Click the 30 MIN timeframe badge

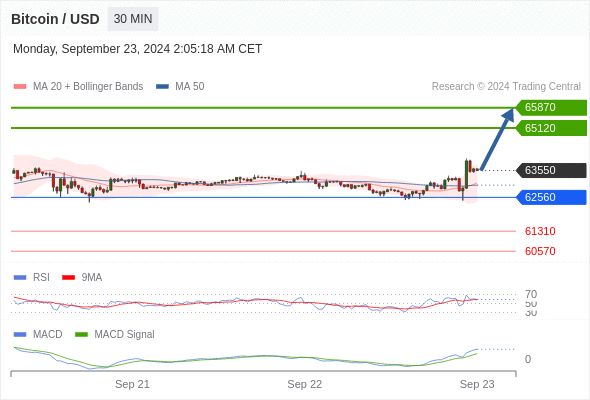tap(133, 19)
